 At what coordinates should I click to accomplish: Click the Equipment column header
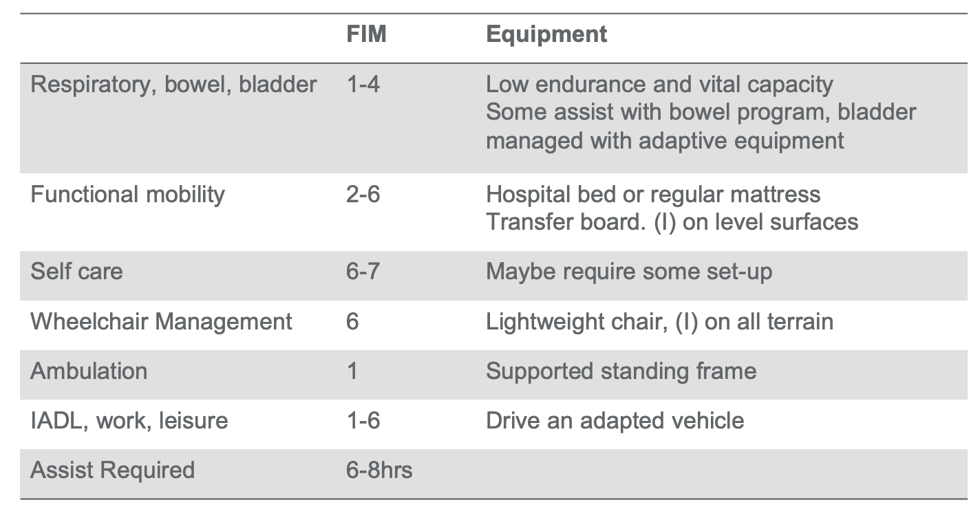(x=546, y=34)
